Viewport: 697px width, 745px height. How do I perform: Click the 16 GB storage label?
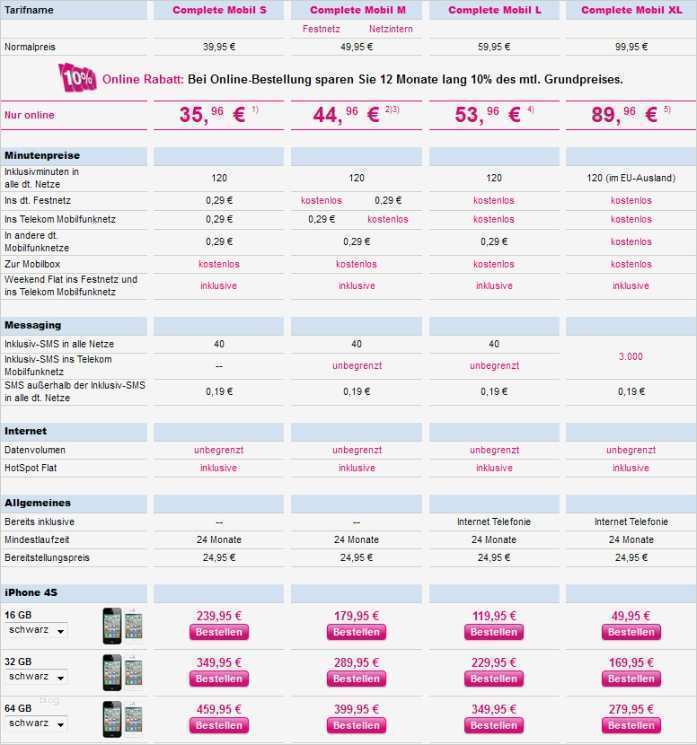pyautogui.click(x=18, y=615)
